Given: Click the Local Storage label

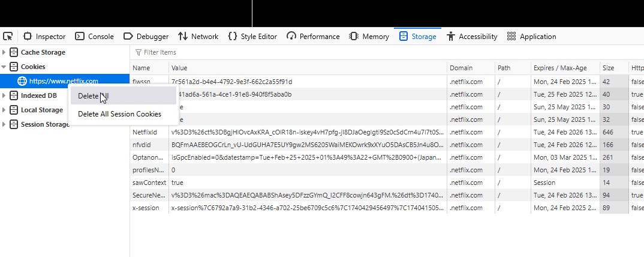Looking at the screenshot, I should (42, 110).
